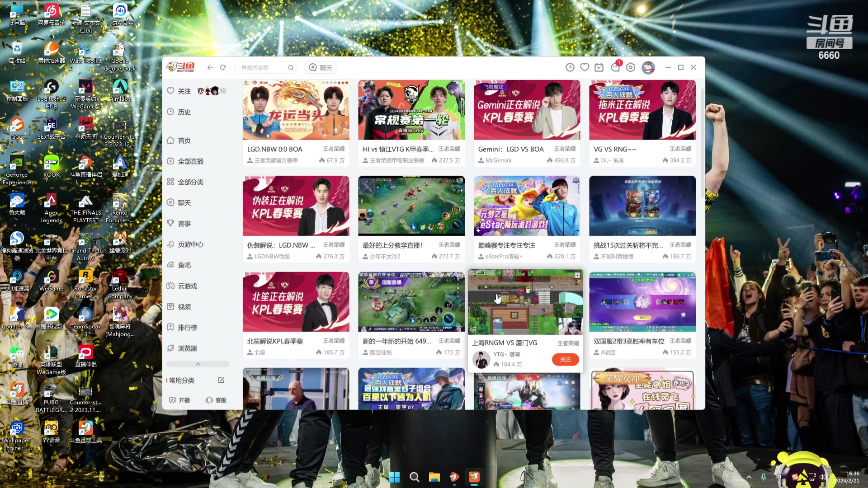Viewport: 868px width, 488px height.
Task: Click the 聊天 button next to search
Action: 321,68
